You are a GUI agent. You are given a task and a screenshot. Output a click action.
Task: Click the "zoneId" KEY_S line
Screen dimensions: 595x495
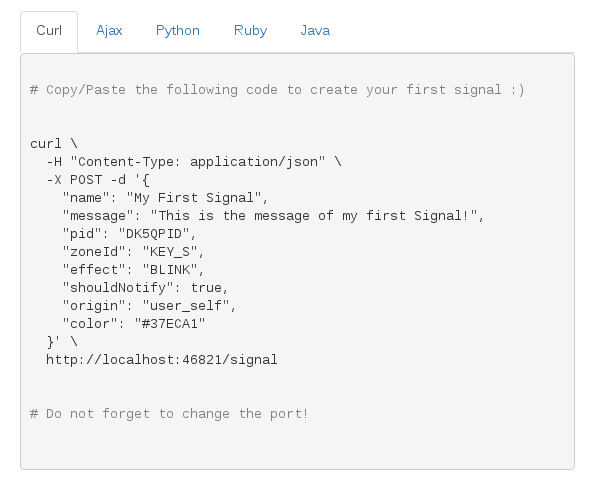[133, 252]
